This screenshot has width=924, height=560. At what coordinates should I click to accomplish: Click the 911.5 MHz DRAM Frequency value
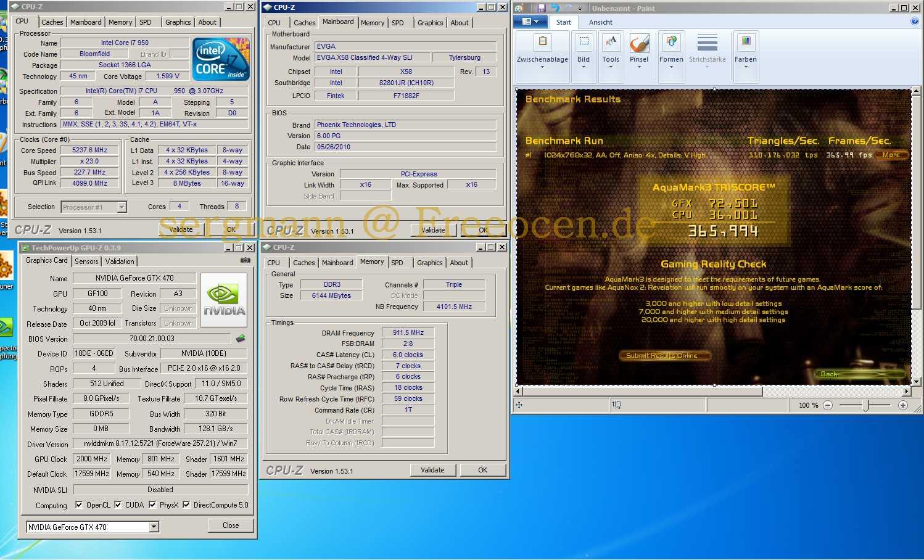click(408, 332)
